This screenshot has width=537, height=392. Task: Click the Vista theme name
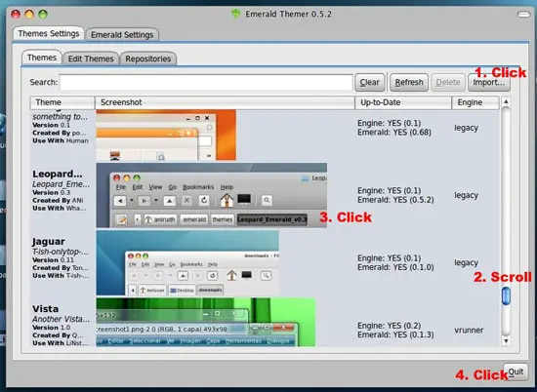tap(45, 308)
